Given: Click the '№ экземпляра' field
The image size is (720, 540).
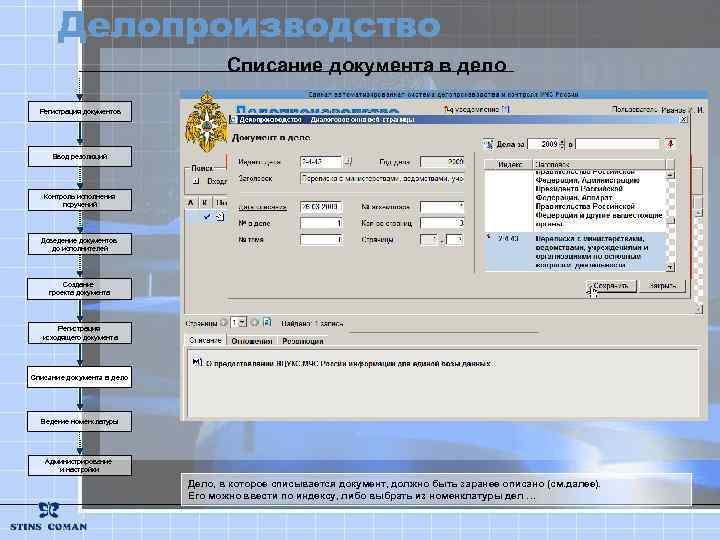Looking at the screenshot, I should click(442, 207).
